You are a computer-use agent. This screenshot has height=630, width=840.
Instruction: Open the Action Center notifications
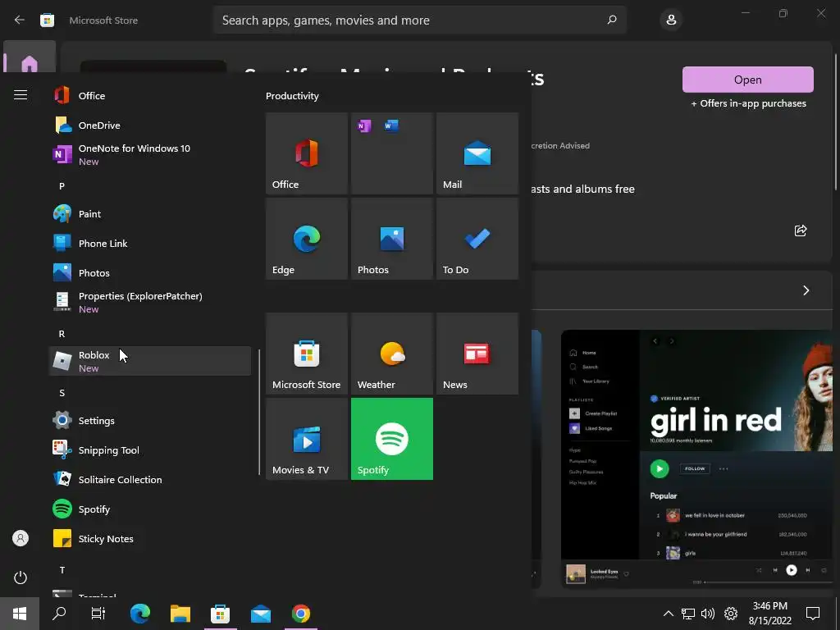point(813,614)
